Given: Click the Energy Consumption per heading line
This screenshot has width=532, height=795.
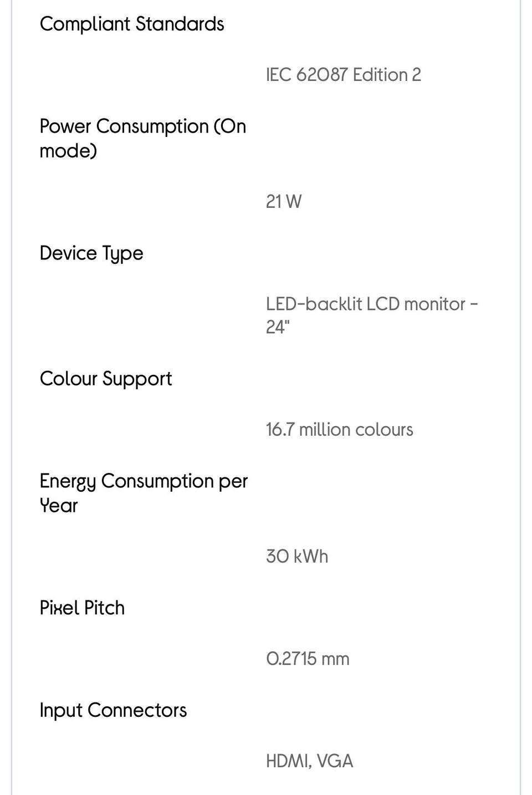Looking at the screenshot, I should pos(144,481).
